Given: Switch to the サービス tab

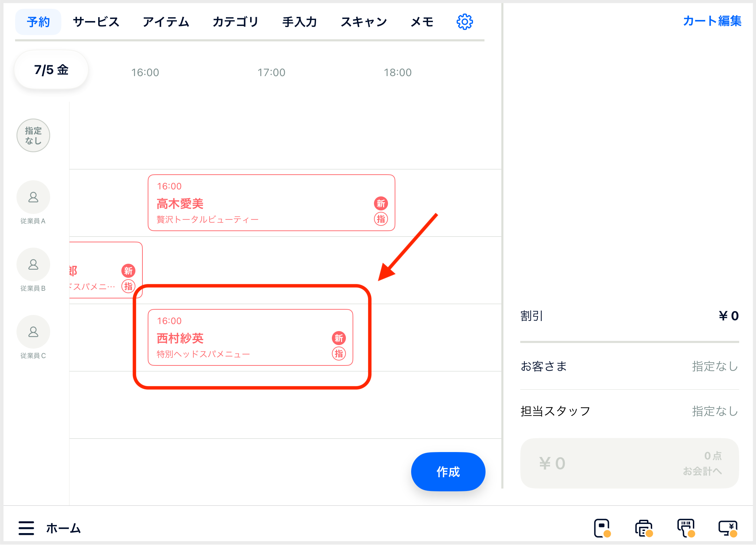Looking at the screenshot, I should tap(96, 22).
